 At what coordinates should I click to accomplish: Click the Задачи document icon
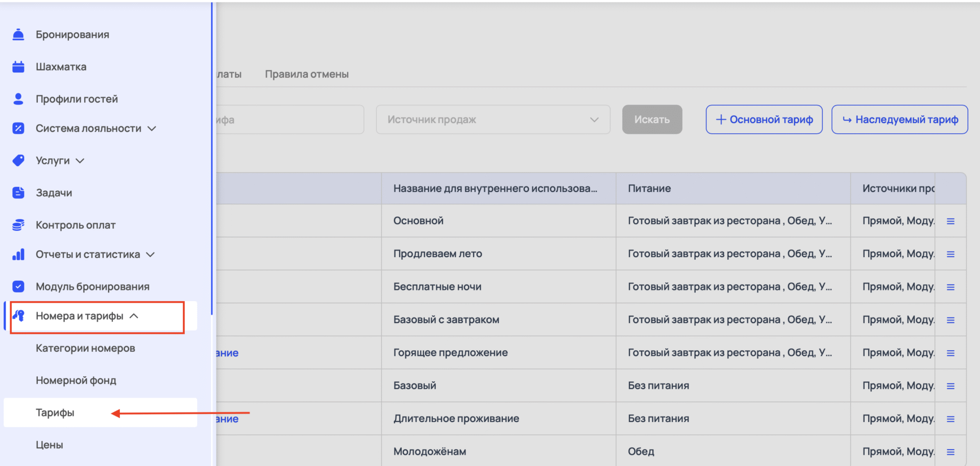click(18, 193)
